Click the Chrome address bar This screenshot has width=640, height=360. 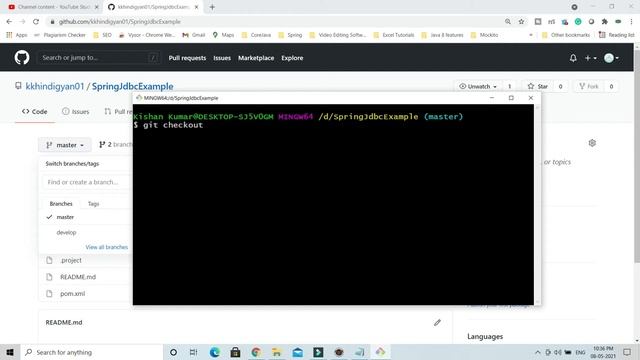(x=273, y=22)
